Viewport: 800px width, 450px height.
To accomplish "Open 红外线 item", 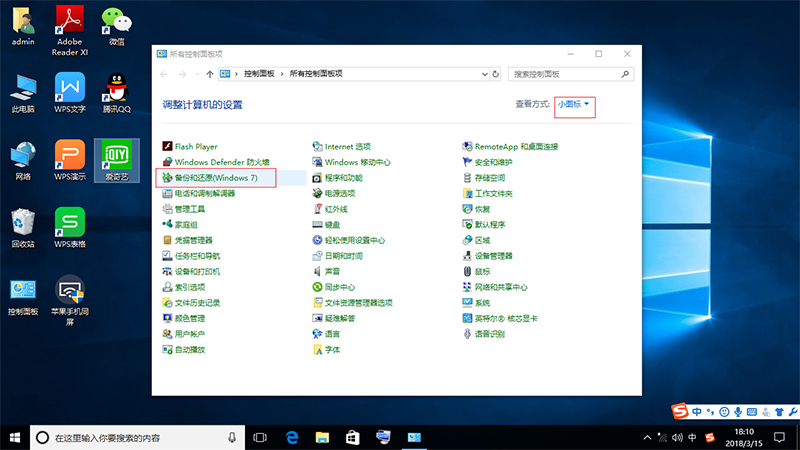I will click(330, 209).
